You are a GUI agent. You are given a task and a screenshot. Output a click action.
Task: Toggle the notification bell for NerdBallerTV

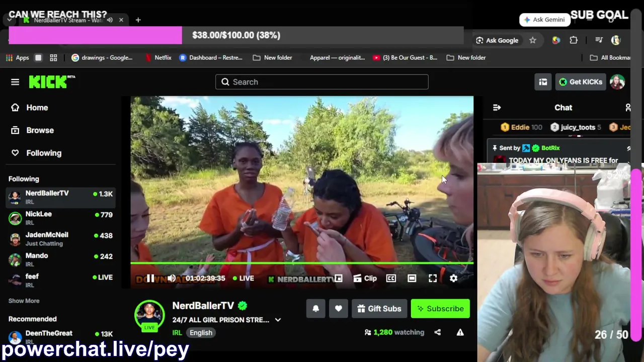[x=316, y=309]
